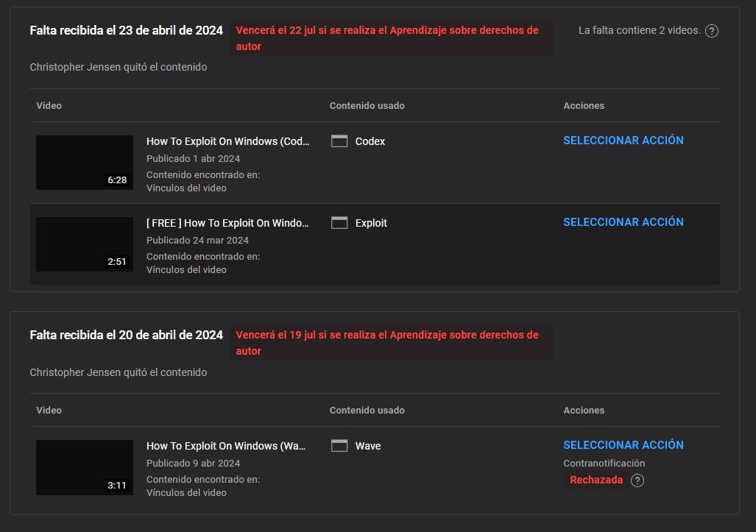Click 'Vínculos del video' under the Codex video

coord(186,188)
